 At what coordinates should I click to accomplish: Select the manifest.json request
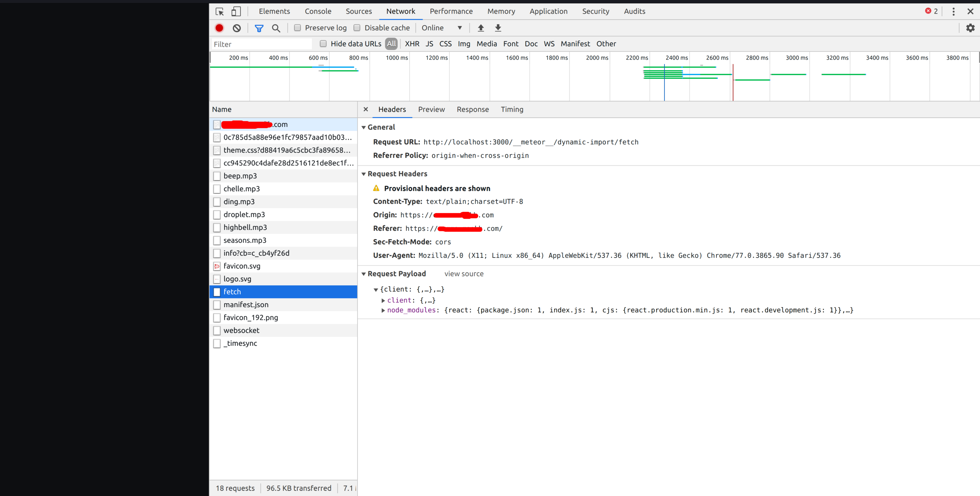(283, 305)
